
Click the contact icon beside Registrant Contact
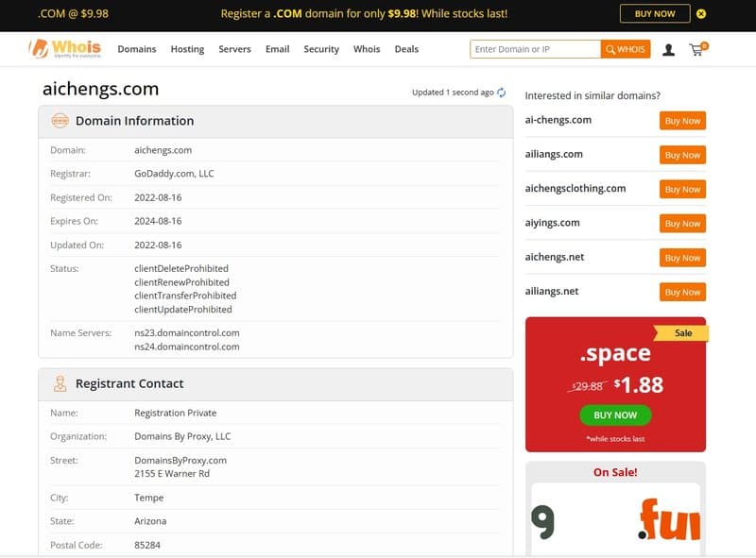coord(62,383)
